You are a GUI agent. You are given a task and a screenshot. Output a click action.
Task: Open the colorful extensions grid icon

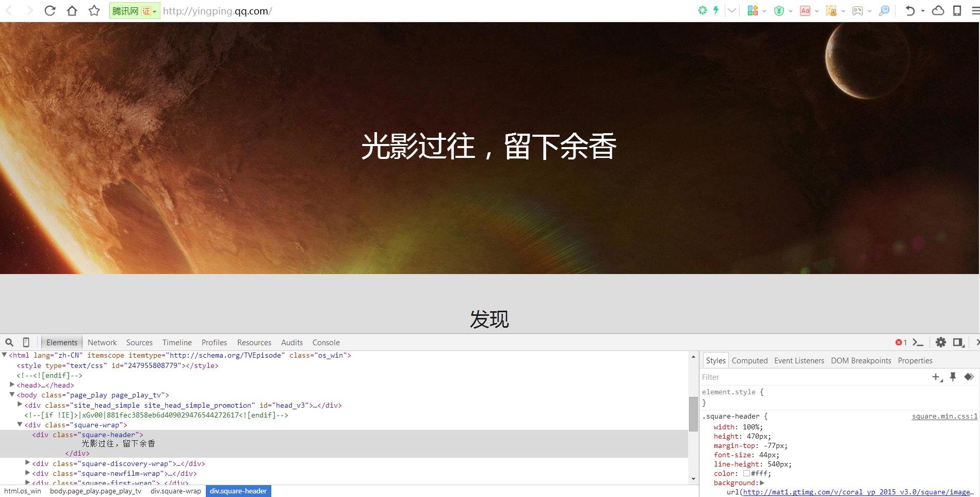(x=753, y=10)
